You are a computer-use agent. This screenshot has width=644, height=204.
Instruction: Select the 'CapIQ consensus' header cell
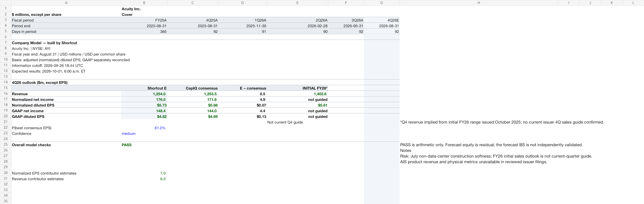[193, 88]
